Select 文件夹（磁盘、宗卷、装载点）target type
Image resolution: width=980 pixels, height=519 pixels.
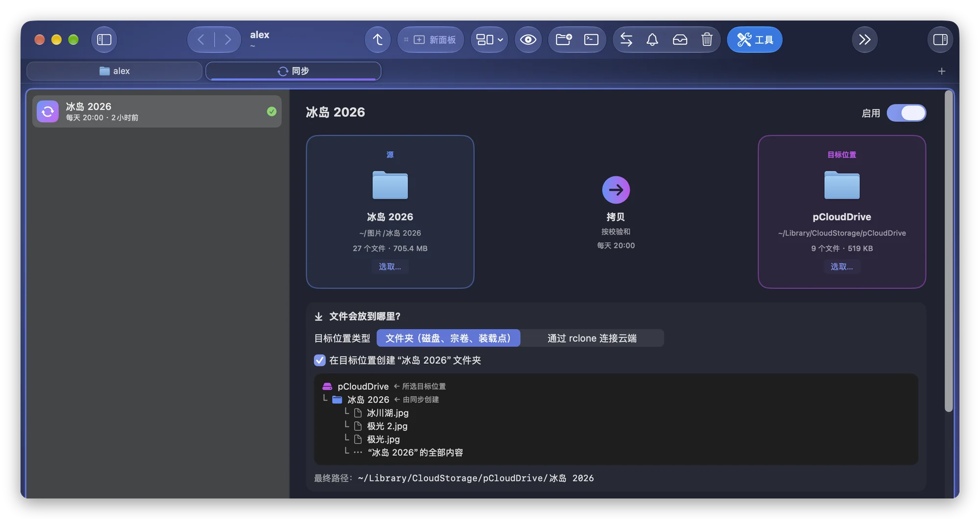click(448, 338)
